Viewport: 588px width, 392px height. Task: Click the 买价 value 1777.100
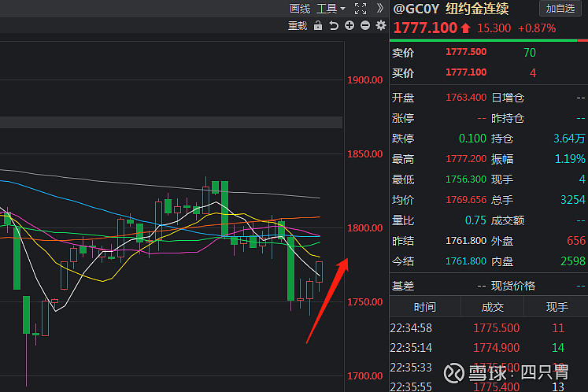pos(466,72)
